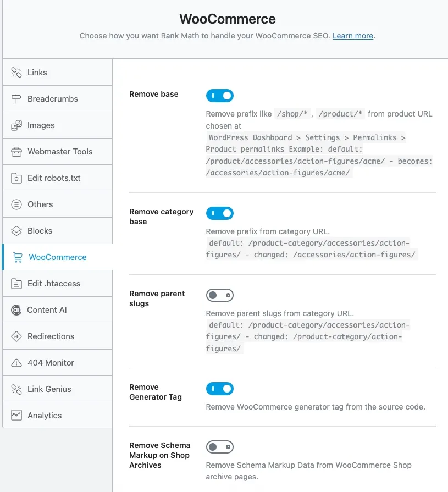Click the Remove Generator Tag label

coord(156,392)
